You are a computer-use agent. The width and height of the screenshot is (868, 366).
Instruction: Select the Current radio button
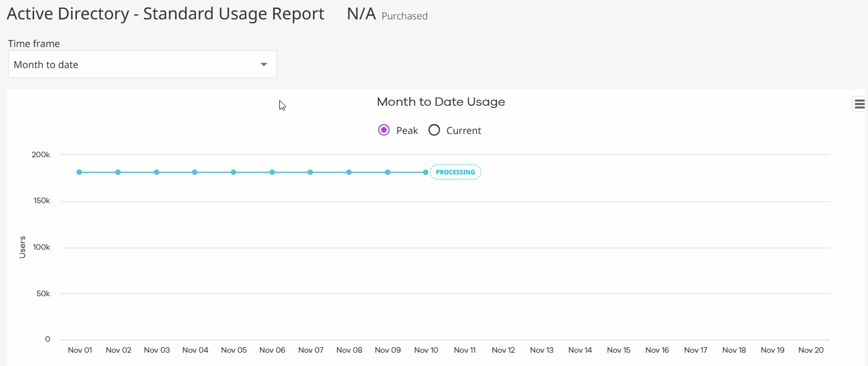pos(434,130)
